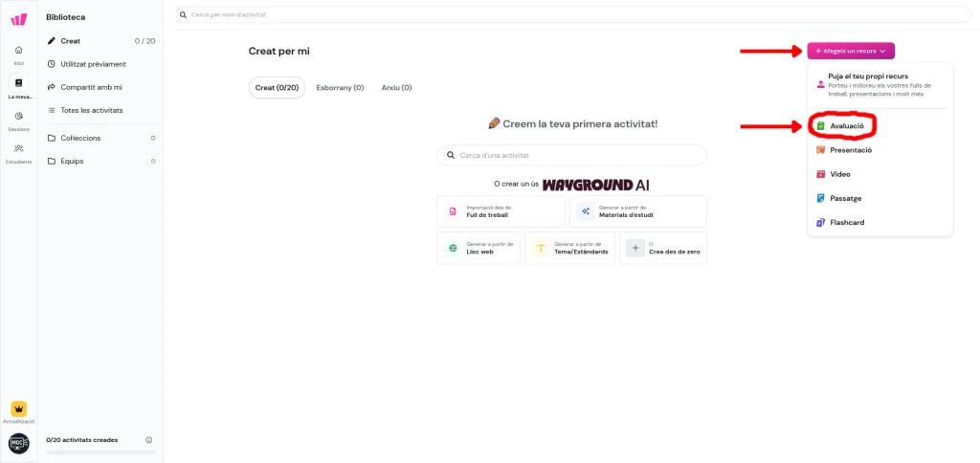The height and width of the screenshot is (463, 980).
Task: Choose Avaluació from the resource menu
Action: pos(845,125)
